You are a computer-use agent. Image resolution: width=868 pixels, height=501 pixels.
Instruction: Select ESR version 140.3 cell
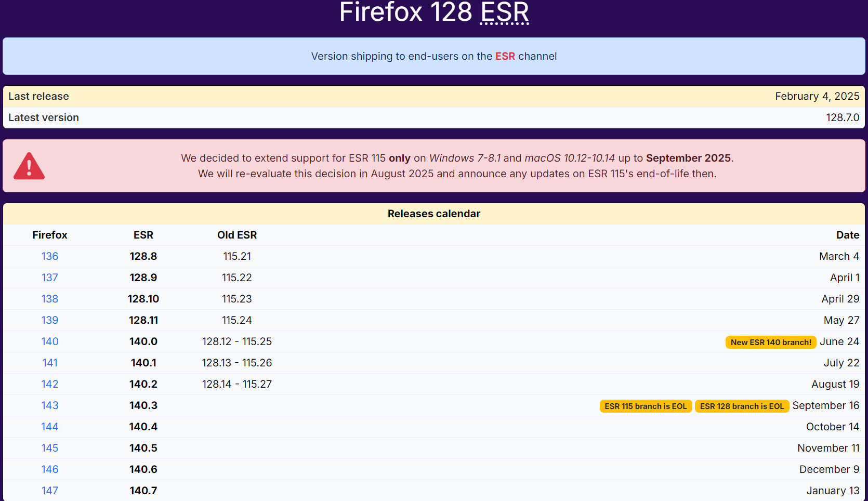[x=143, y=405]
